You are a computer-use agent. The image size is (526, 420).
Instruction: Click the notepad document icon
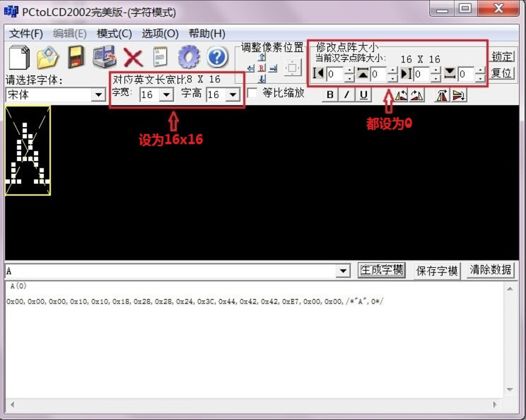pos(160,57)
